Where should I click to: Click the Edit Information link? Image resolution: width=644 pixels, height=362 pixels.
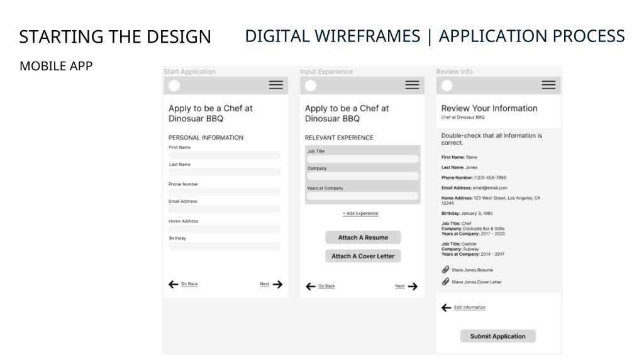point(470,307)
